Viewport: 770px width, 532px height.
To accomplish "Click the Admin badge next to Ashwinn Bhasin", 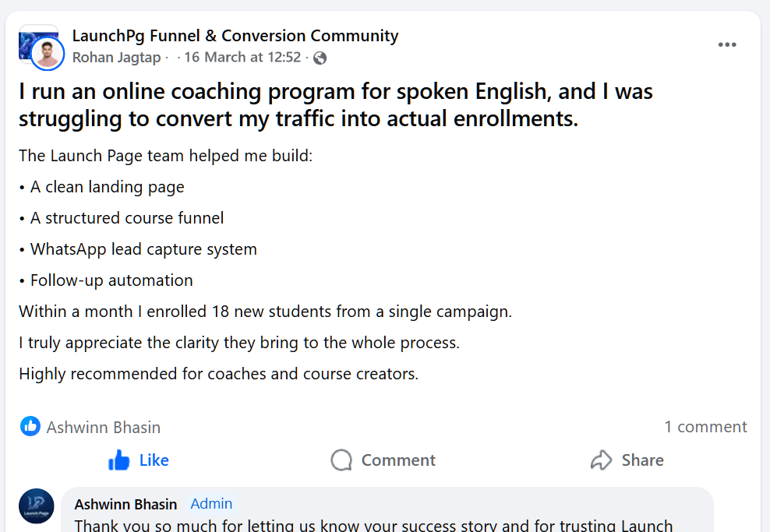I will [x=210, y=504].
